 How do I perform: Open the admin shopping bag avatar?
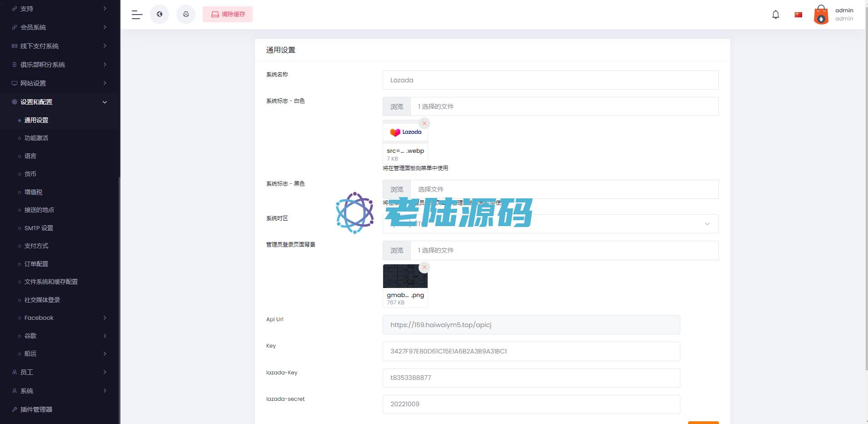pyautogui.click(x=821, y=15)
